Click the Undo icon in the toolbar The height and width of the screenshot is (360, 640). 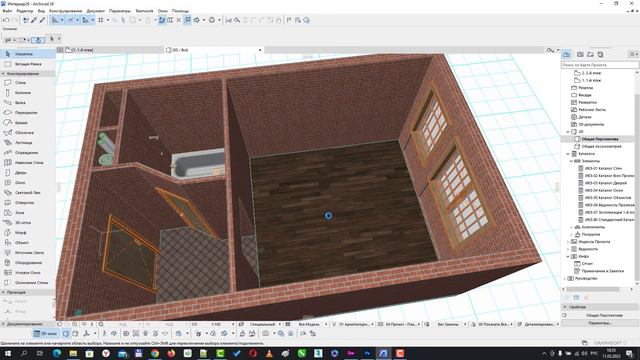[6, 20]
